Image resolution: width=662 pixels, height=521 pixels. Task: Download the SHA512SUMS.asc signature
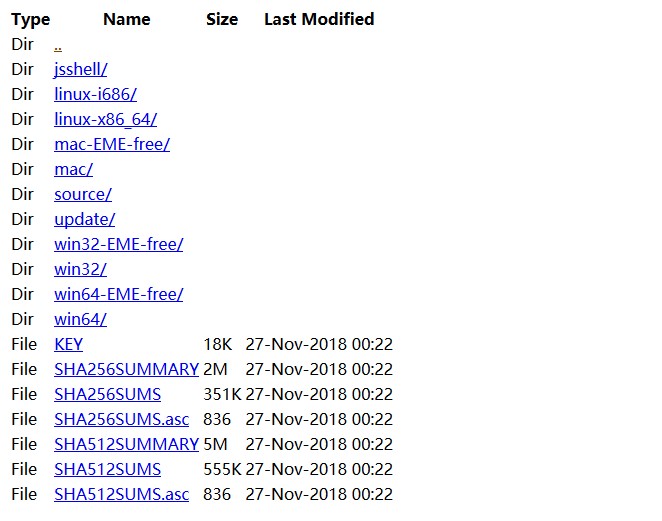tap(121, 494)
